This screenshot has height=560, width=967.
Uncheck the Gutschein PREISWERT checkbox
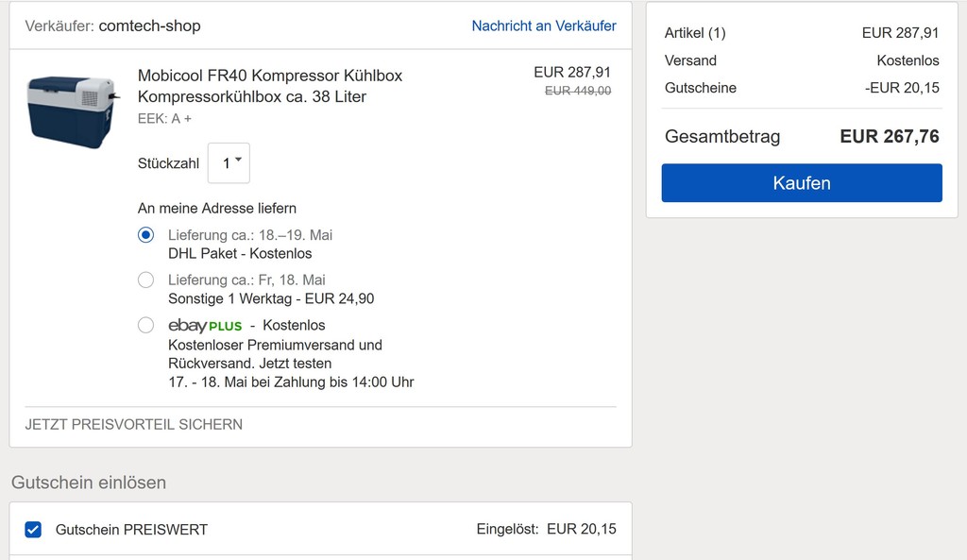click(x=33, y=529)
